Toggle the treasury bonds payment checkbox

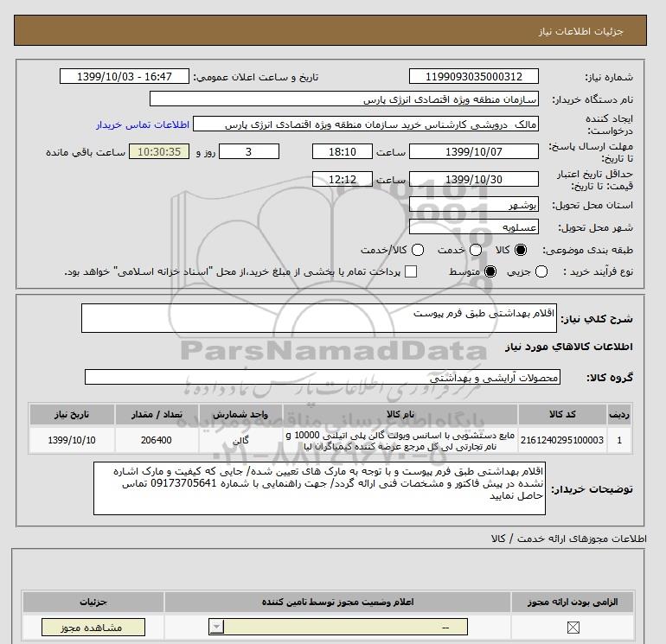pyautogui.click(x=411, y=271)
